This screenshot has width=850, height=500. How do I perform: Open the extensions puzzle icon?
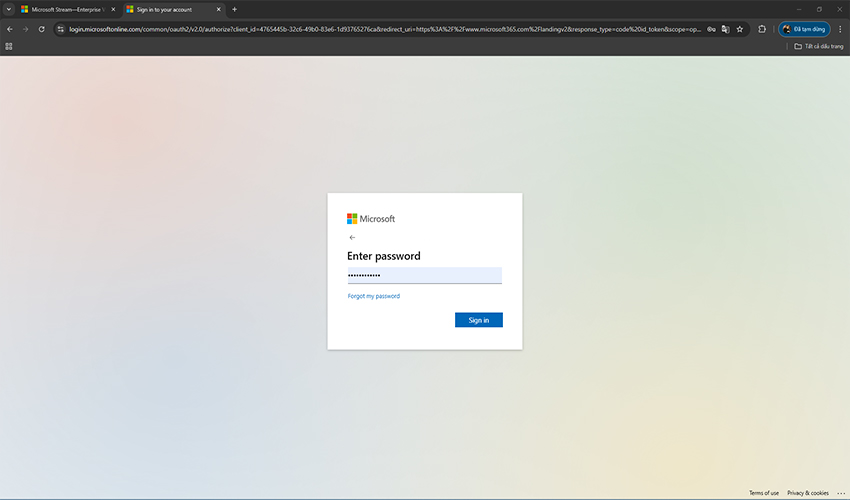click(762, 29)
